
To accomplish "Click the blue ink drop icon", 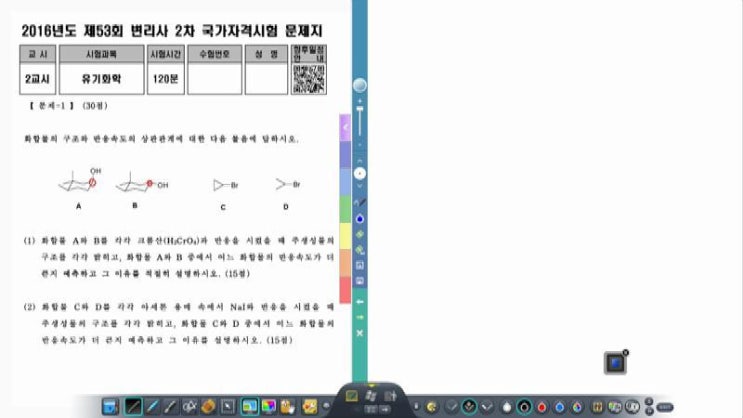I will (x=360, y=218).
